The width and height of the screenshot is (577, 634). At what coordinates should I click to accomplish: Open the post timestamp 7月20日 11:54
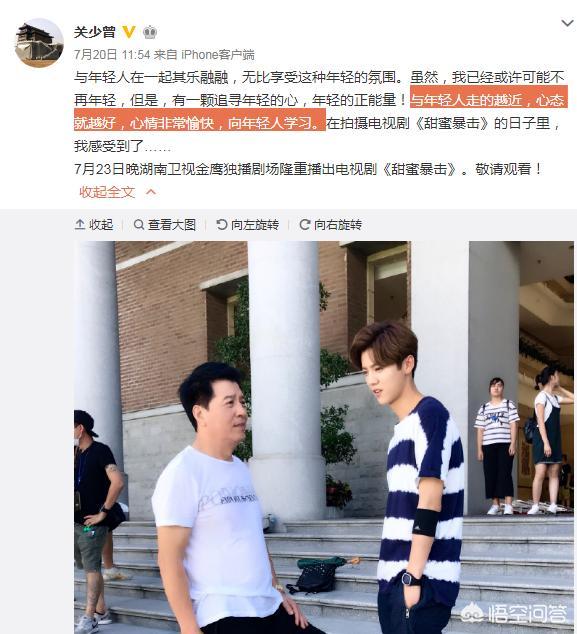pyautogui.click(x=112, y=54)
